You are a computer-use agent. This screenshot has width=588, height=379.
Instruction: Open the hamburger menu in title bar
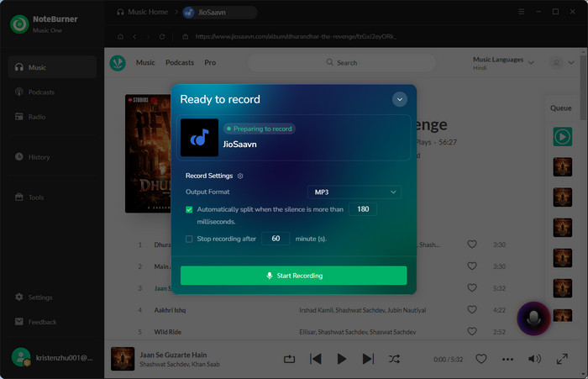tap(522, 12)
